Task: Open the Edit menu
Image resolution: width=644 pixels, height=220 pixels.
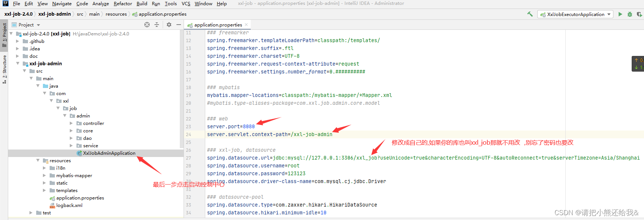Action: 29,3
